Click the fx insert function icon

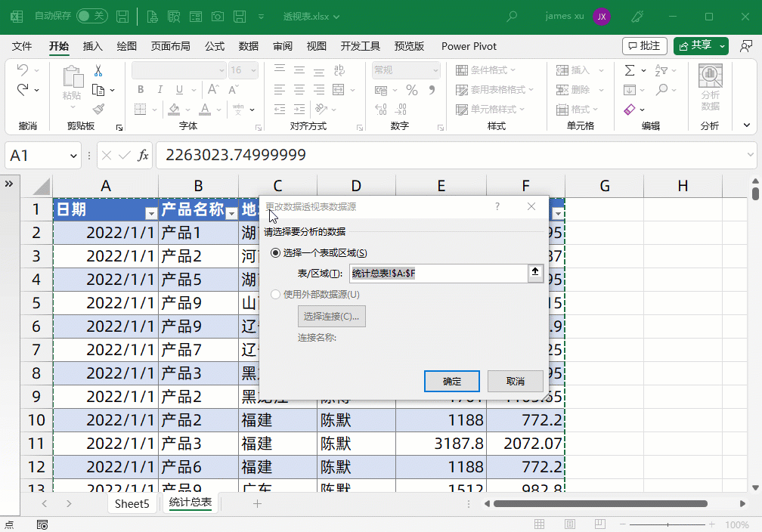pos(143,156)
